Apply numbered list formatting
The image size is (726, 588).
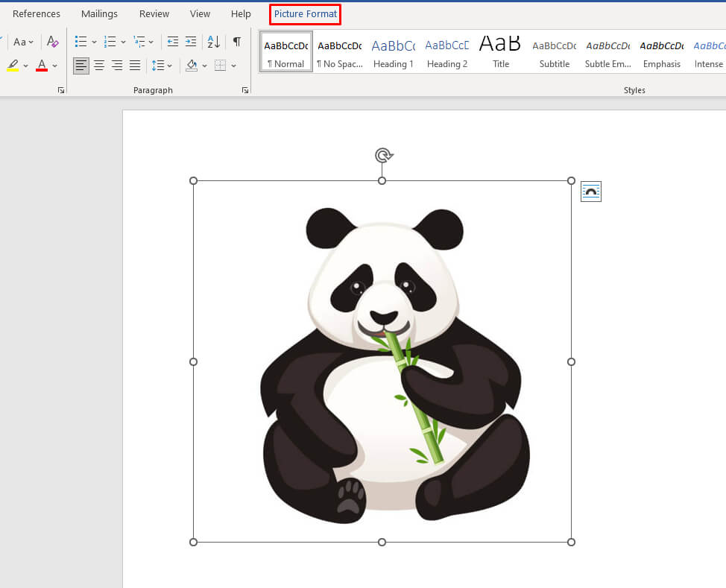pyautogui.click(x=110, y=42)
